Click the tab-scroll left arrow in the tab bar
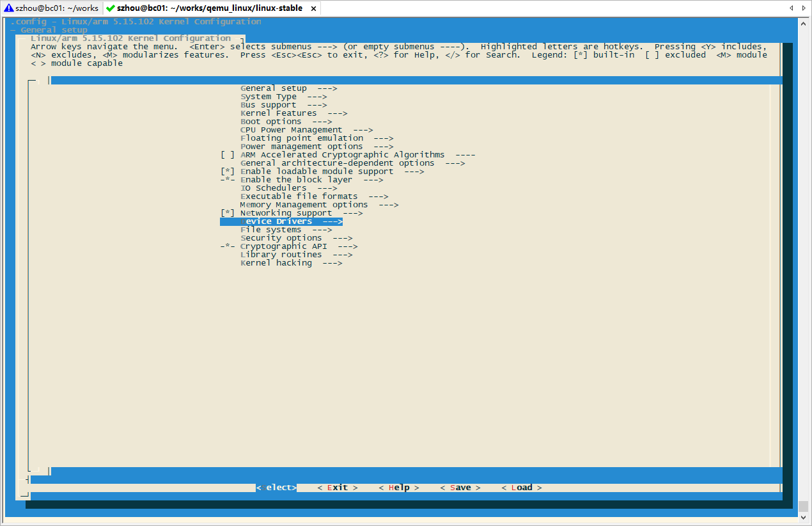 (x=792, y=8)
